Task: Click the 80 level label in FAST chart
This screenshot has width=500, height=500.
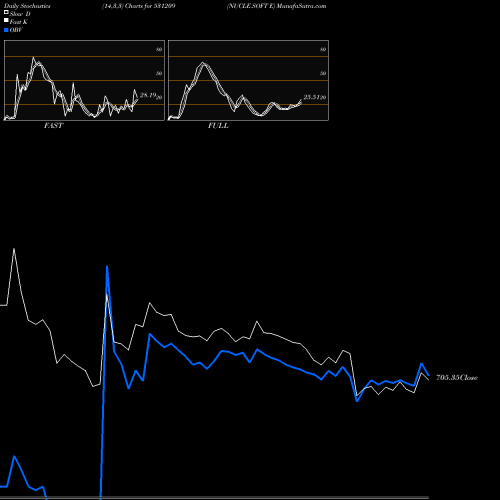Action: click(159, 49)
